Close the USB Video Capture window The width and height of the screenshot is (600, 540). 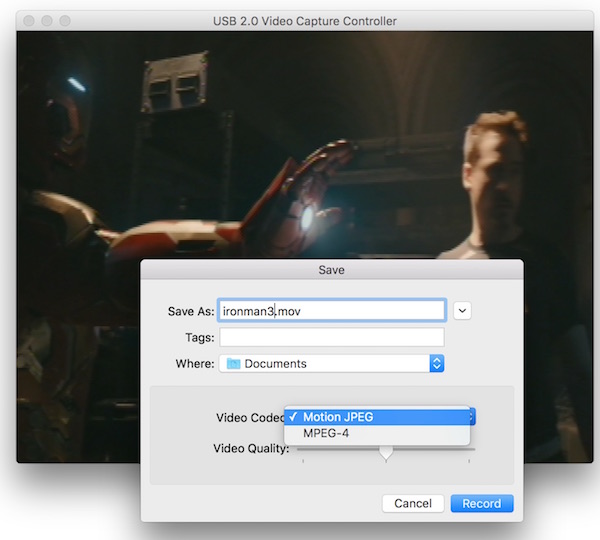(x=29, y=21)
